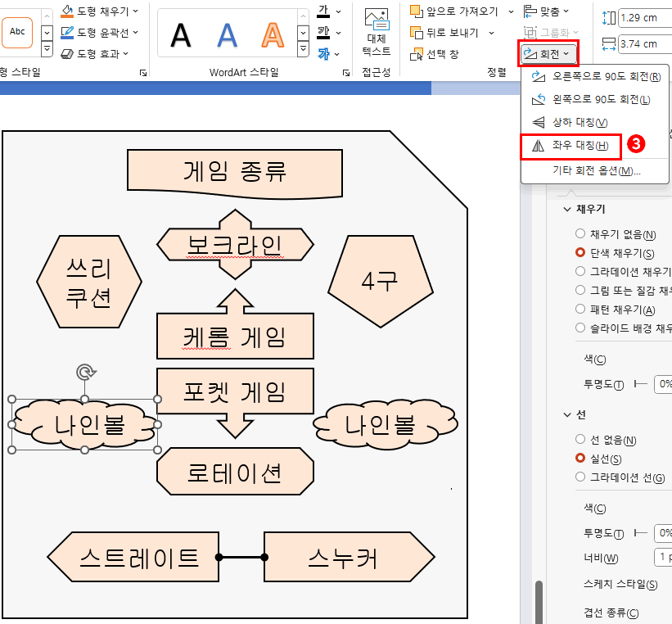Select the 쓰리 쿠션 hexagon shape

click(x=88, y=283)
